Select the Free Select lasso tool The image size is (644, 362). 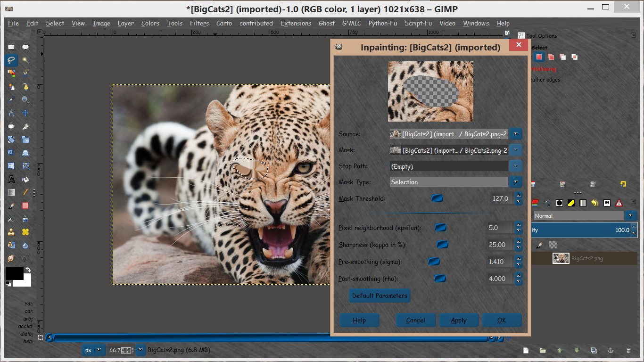[11, 60]
